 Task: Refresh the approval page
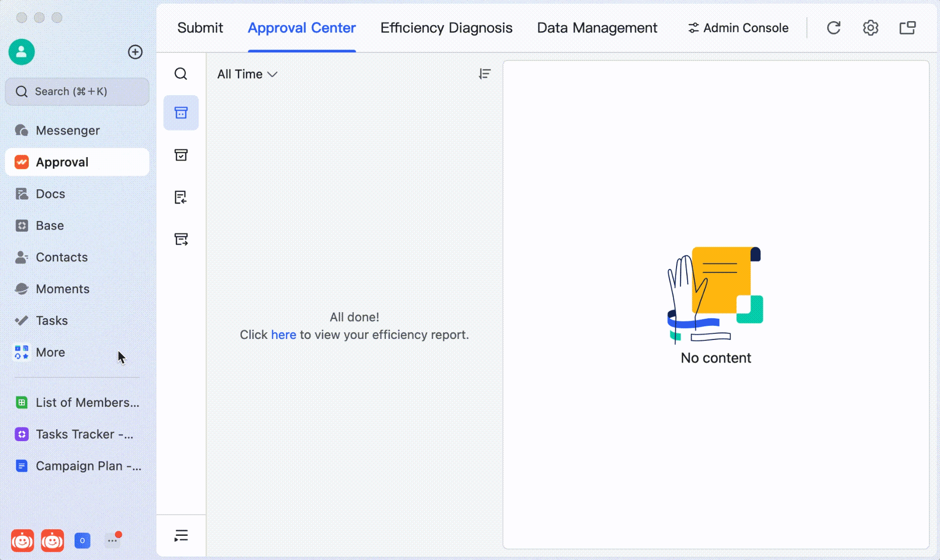(x=834, y=28)
